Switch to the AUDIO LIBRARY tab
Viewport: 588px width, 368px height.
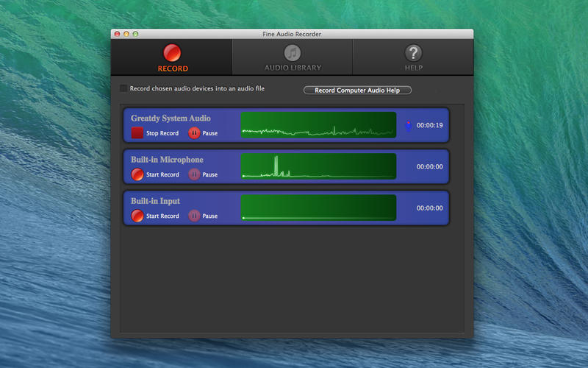tap(293, 57)
